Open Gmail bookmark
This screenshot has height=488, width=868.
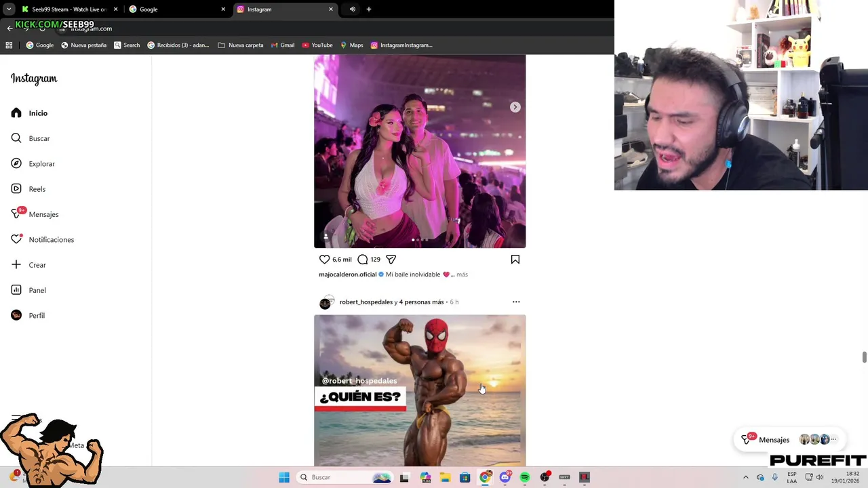pos(283,45)
